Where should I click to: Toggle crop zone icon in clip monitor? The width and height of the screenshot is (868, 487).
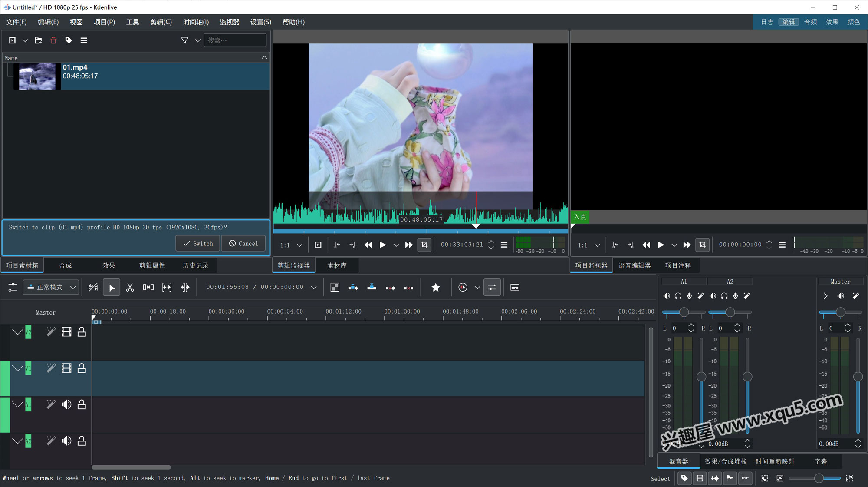pos(424,245)
